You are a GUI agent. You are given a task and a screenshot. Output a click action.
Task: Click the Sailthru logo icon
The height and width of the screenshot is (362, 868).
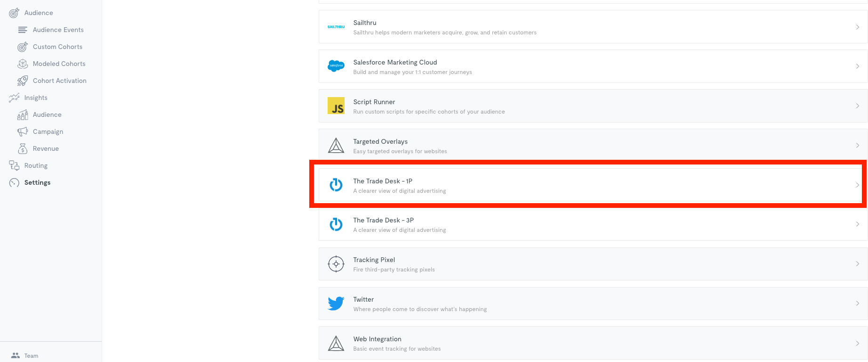tap(336, 27)
